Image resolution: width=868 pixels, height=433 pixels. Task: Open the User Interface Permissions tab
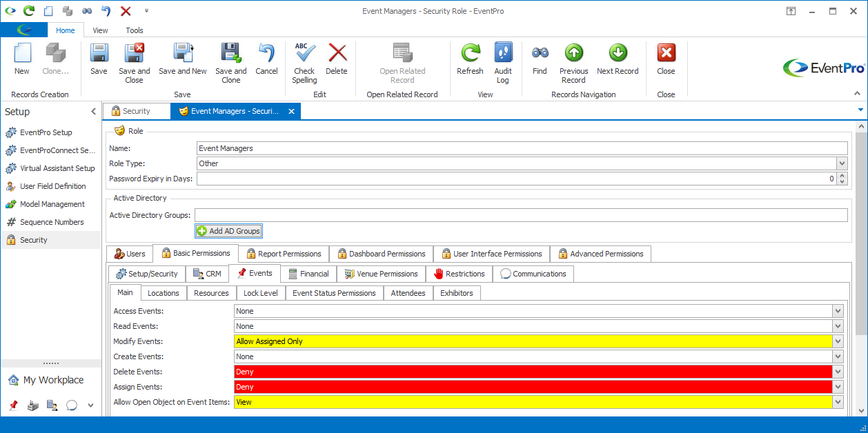[491, 254]
